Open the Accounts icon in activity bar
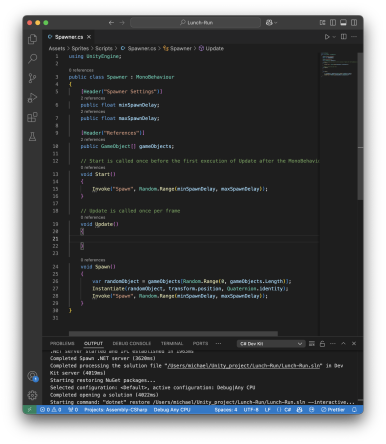The image size is (386, 444). tap(32, 376)
